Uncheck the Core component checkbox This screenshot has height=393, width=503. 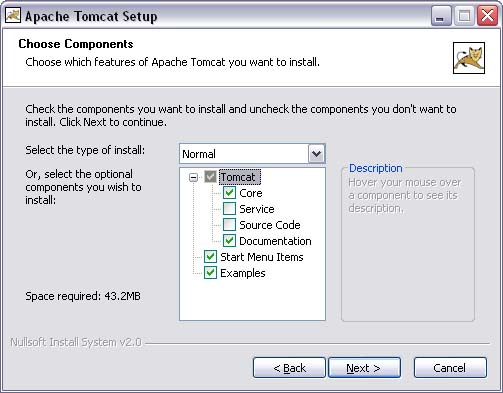229,193
